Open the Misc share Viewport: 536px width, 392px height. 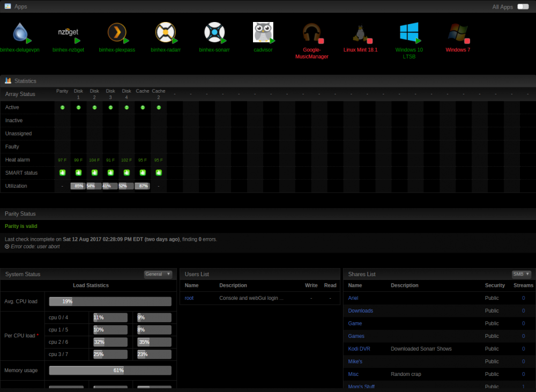[353, 374]
